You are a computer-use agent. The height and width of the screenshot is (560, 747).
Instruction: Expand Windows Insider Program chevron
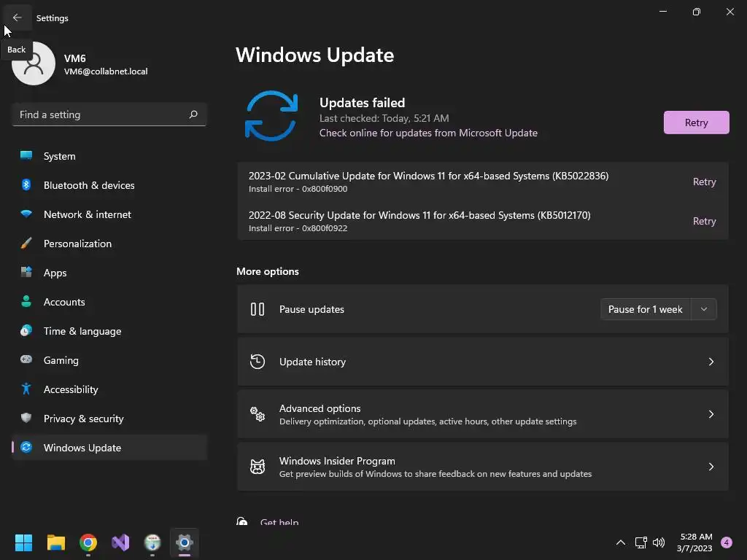pos(711,466)
